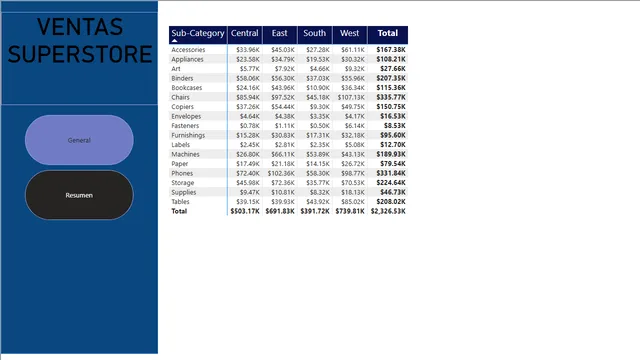
Task: Select the Bookcases row label
Action: (187, 88)
